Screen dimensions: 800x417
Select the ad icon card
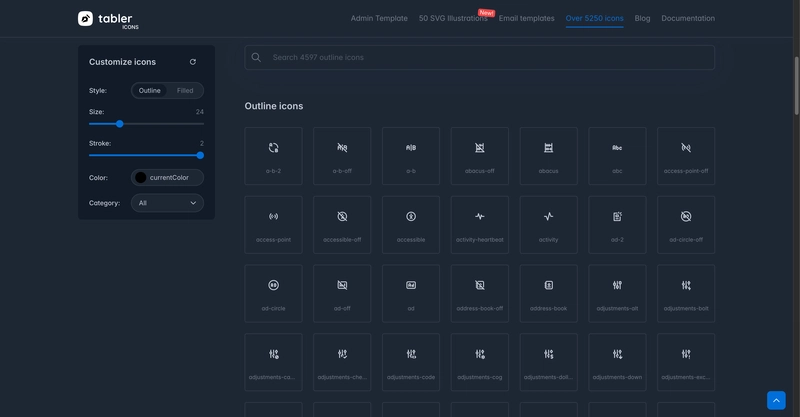click(x=411, y=293)
